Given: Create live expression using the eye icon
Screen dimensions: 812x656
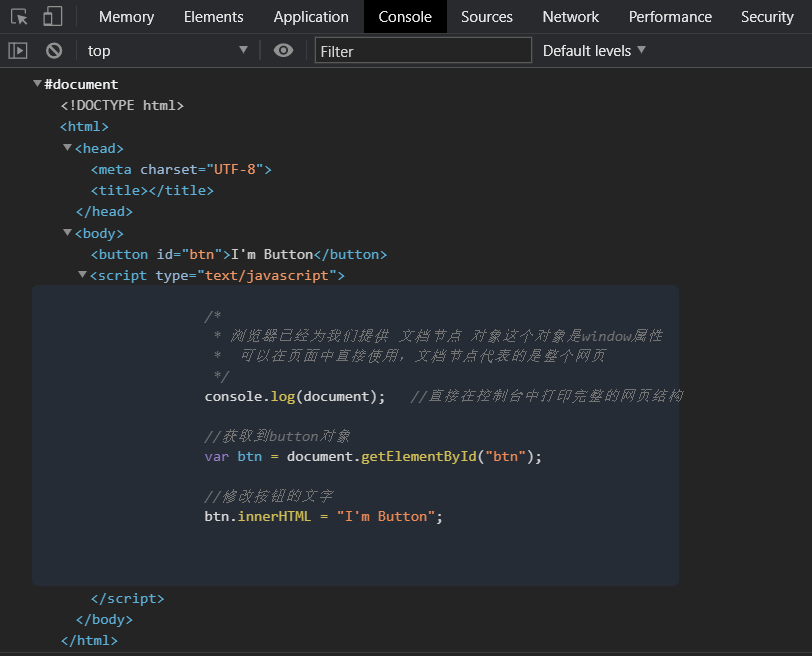Looking at the screenshot, I should click(283, 50).
